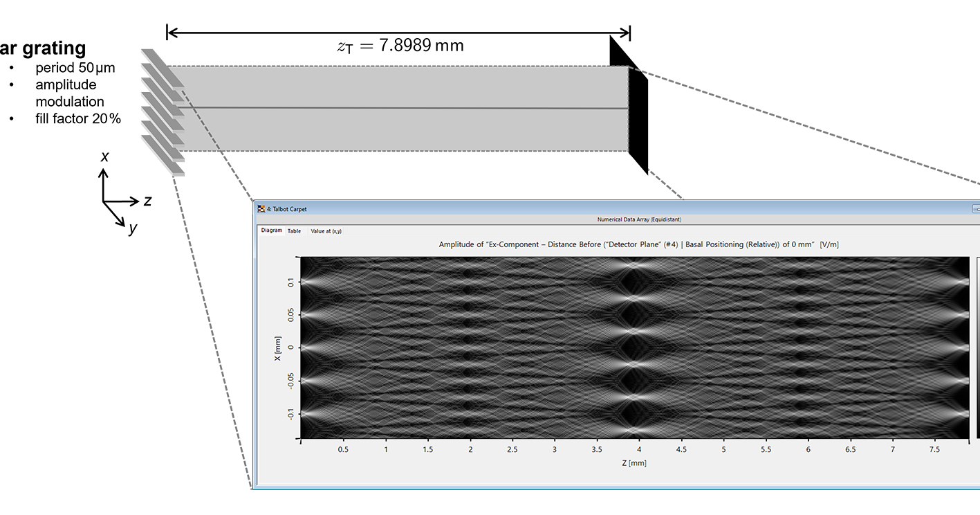Click the Talbot Carpet title bar
This screenshot has width=980, height=515.
pos(484,208)
